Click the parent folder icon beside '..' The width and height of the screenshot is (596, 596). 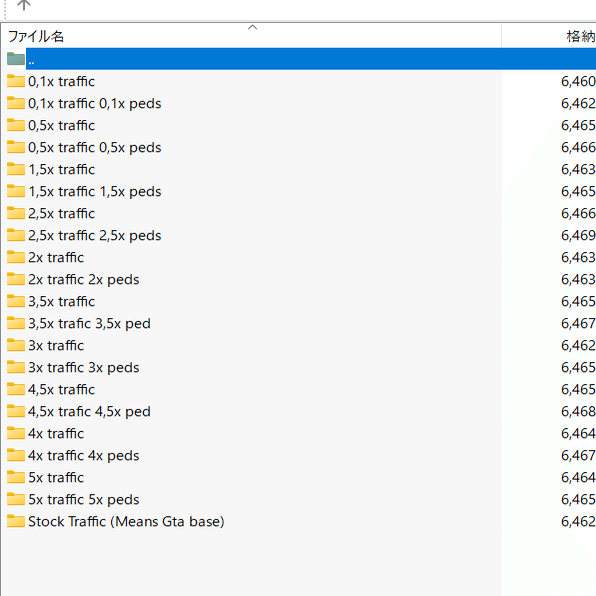16,59
